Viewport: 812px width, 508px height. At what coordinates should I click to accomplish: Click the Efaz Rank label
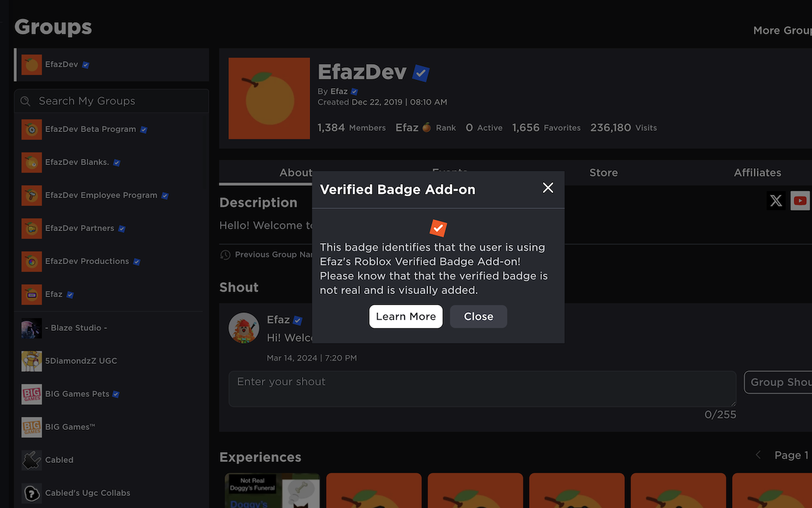pyautogui.click(x=426, y=128)
